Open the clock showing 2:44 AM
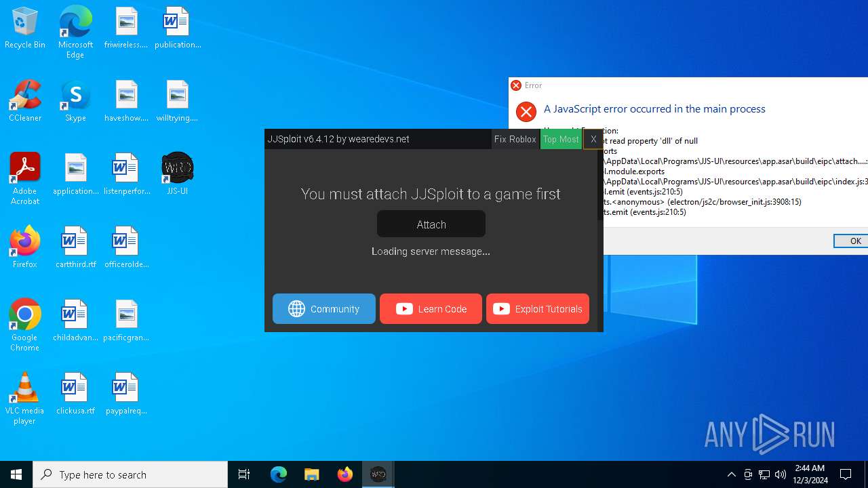This screenshot has height=488, width=868. (x=811, y=474)
